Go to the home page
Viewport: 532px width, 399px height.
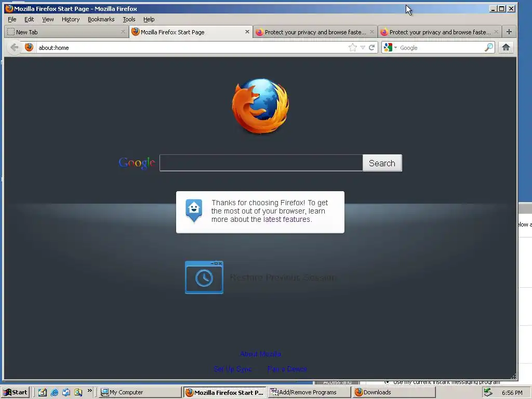pyautogui.click(x=506, y=47)
